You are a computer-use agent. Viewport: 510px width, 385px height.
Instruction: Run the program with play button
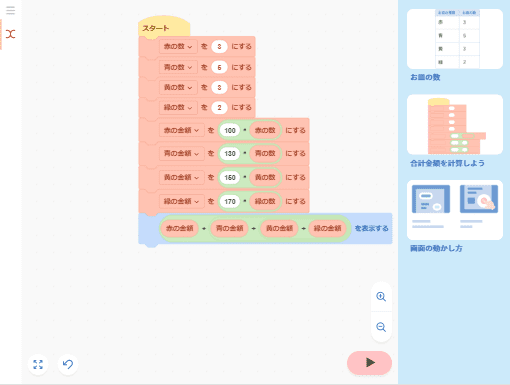click(x=369, y=363)
